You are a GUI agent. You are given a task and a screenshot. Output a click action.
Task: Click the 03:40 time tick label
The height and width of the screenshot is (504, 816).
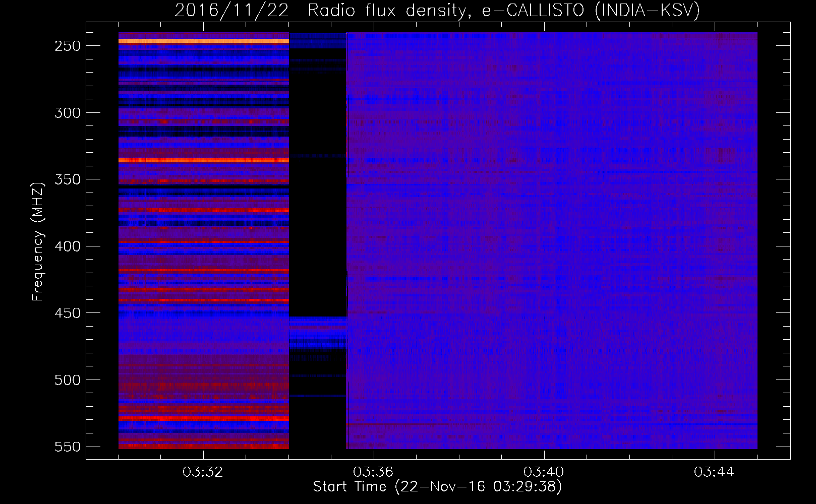point(544,472)
